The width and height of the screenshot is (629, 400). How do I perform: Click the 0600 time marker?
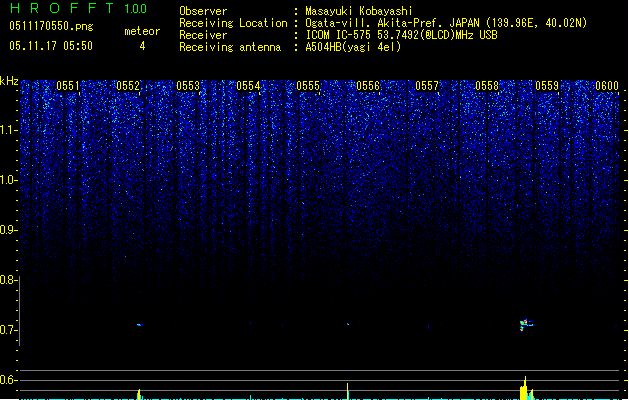[x=607, y=86]
